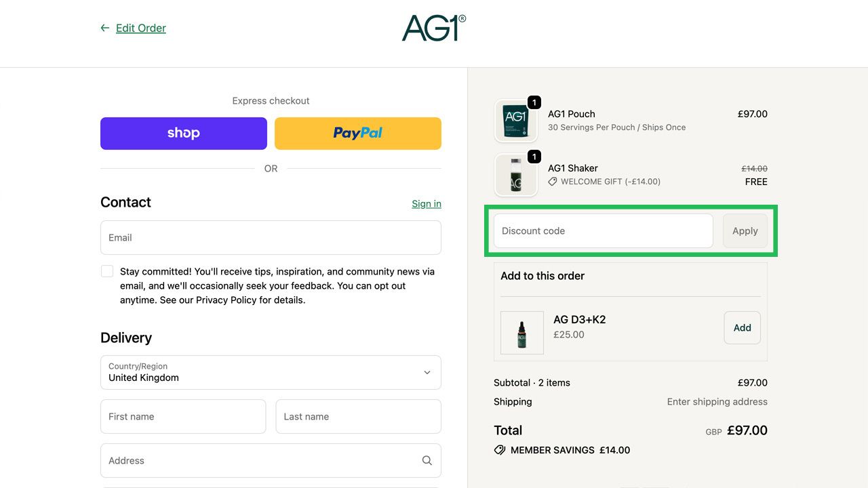This screenshot has height=488, width=868.
Task: Click the Sign in link
Action: click(426, 203)
